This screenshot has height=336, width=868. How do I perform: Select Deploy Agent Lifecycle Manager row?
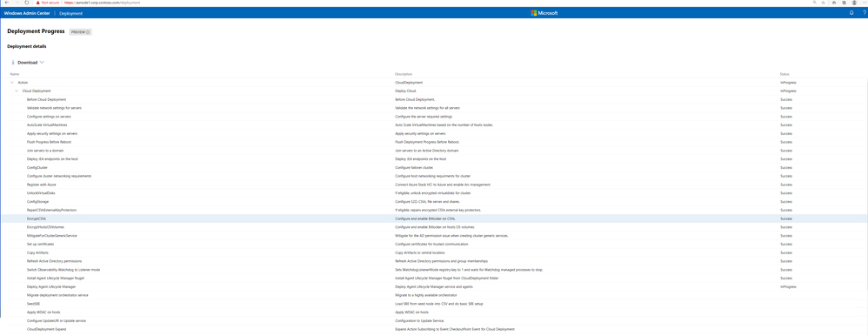[434, 287]
